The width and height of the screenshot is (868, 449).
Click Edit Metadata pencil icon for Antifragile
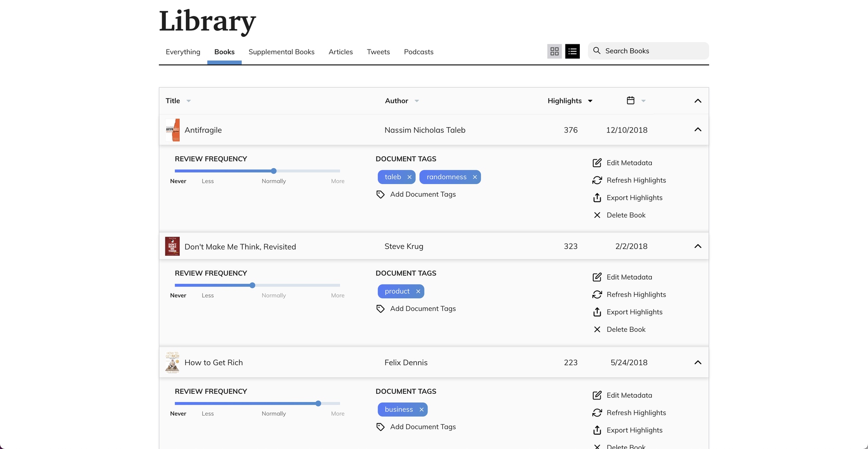click(597, 163)
